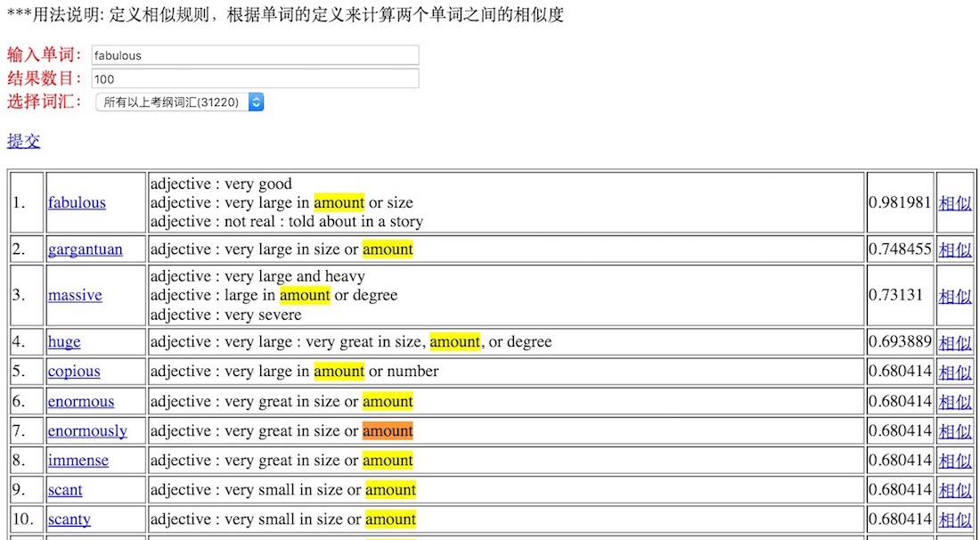The image size is (980, 540).
Task: Open the enormously word link
Action: (87, 430)
